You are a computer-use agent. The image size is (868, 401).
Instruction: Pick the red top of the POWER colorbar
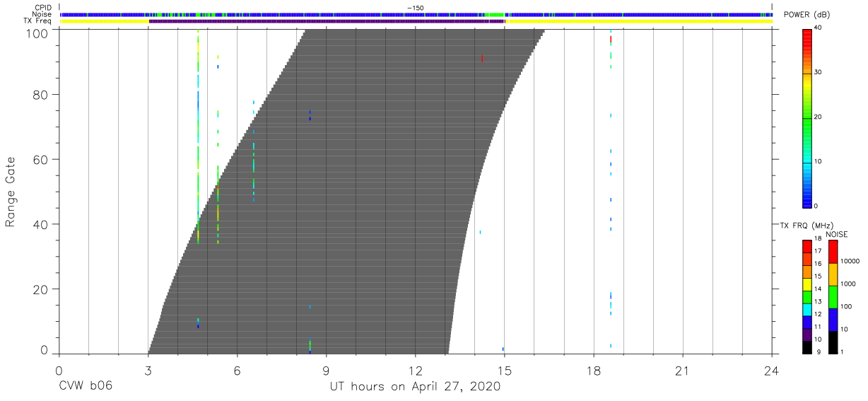click(807, 34)
